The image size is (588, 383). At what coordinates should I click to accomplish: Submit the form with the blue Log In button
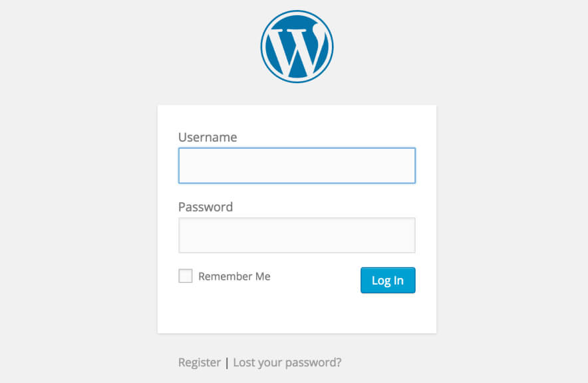388,280
